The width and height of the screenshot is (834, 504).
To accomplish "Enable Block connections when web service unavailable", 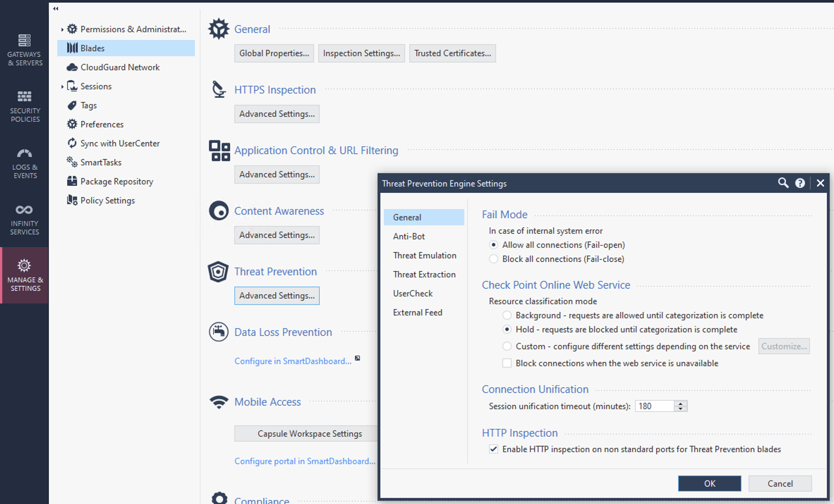I will pyautogui.click(x=507, y=363).
